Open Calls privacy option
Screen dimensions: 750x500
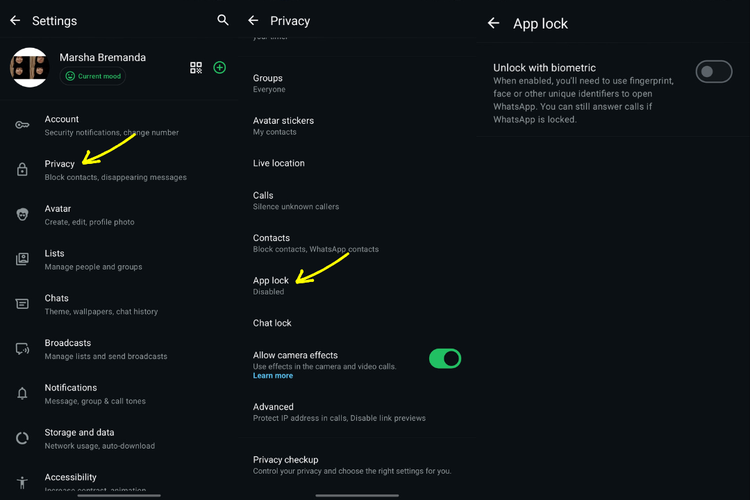pos(357,200)
